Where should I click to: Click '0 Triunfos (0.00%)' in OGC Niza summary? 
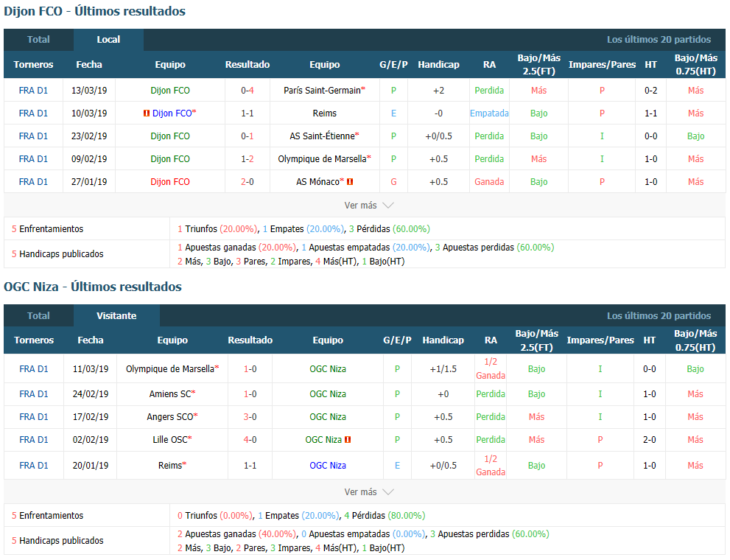tap(215, 516)
